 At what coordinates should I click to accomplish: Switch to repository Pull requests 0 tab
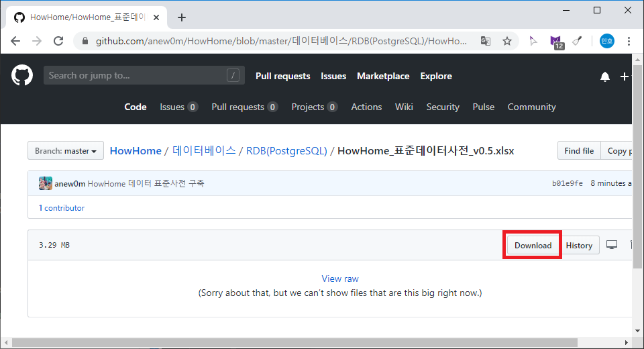point(245,107)
